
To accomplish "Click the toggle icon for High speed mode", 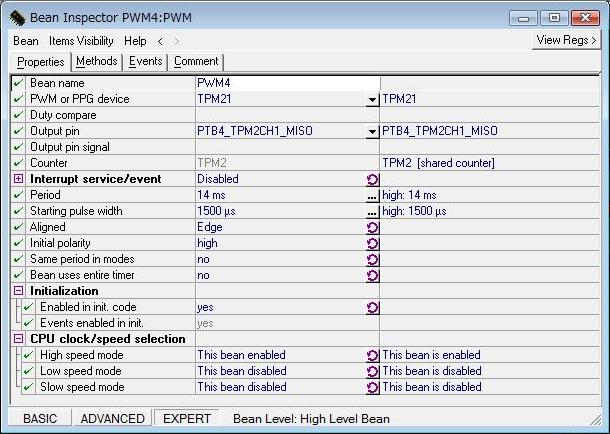I will pos(372,355).
